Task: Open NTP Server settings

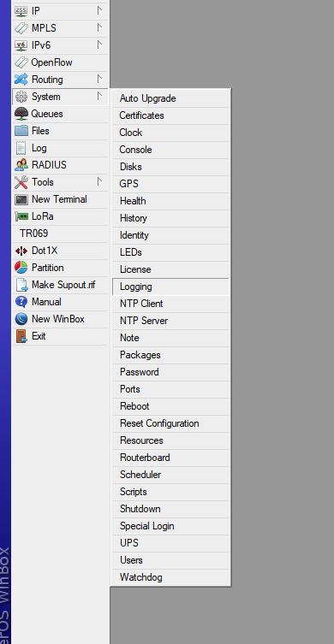Action: (x=170, y=322)
